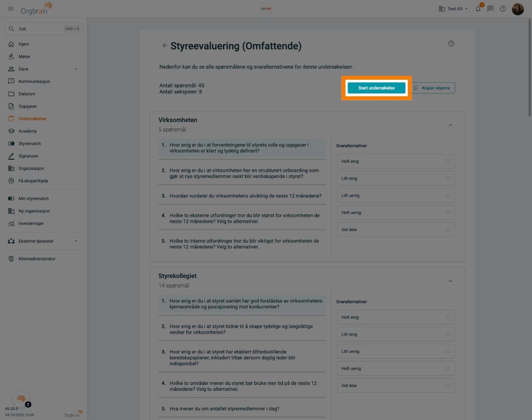
Task: Click the Orgbrain logo
Action: (x=36, y=9)
